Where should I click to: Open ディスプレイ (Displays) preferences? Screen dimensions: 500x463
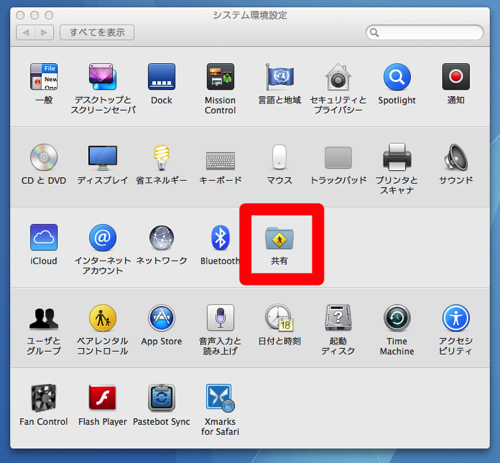point(103,157)
